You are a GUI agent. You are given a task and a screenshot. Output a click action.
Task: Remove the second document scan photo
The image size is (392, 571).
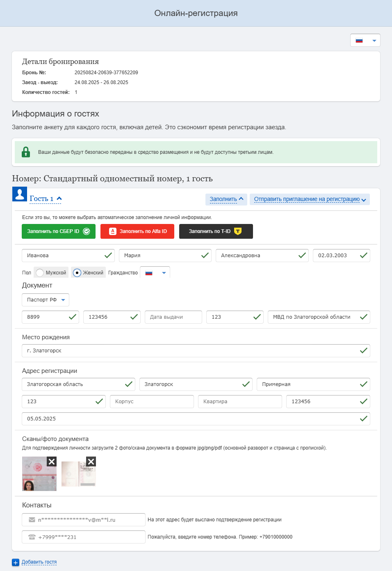[91, 461]
